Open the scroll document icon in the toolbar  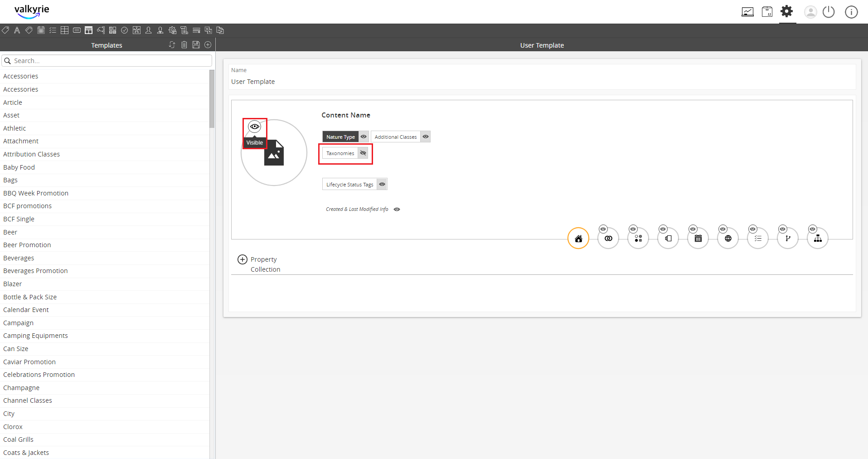184,30
